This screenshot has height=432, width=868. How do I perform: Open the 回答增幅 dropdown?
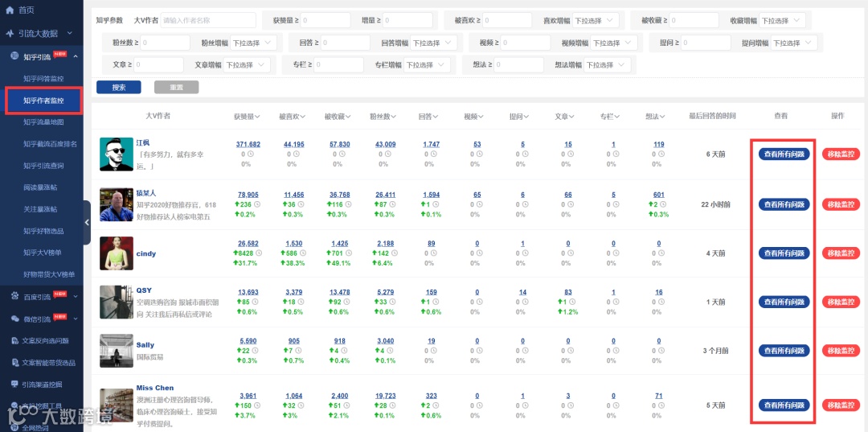tap(434, 43)
